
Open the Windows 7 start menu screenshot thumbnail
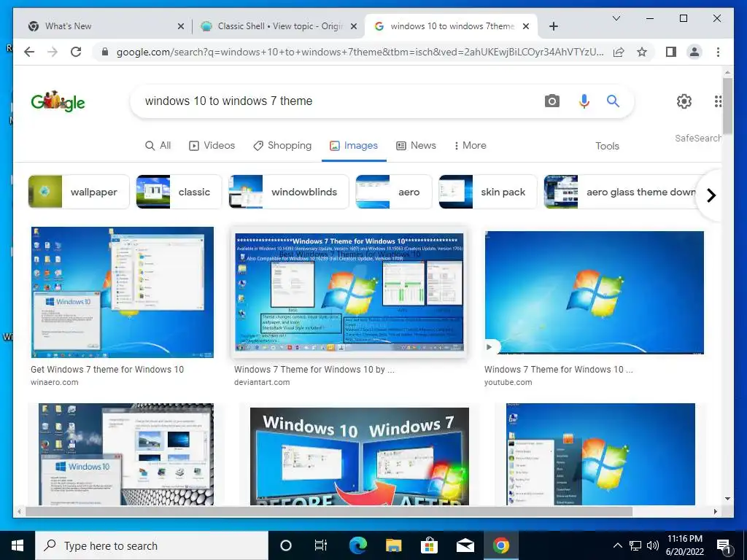click(601, 454)
